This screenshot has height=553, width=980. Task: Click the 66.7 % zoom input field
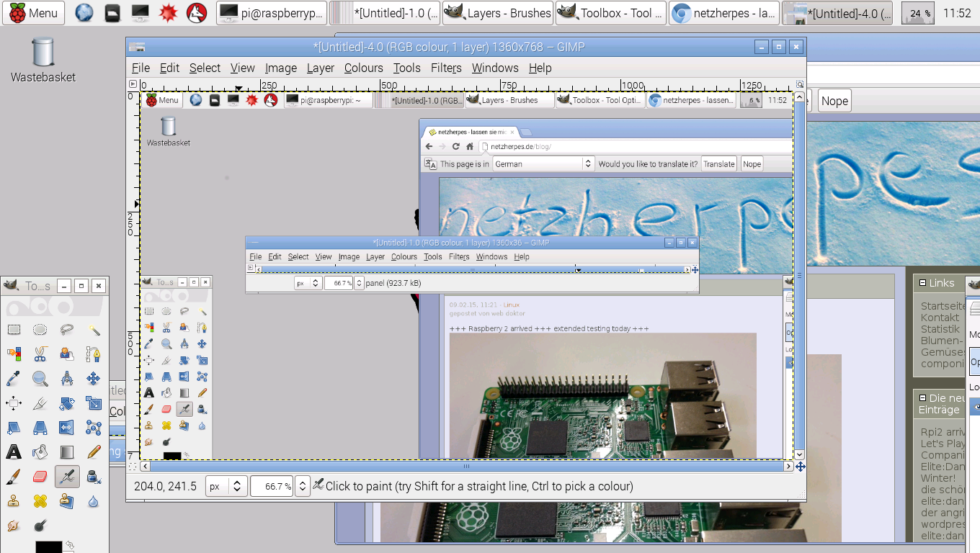272,486
